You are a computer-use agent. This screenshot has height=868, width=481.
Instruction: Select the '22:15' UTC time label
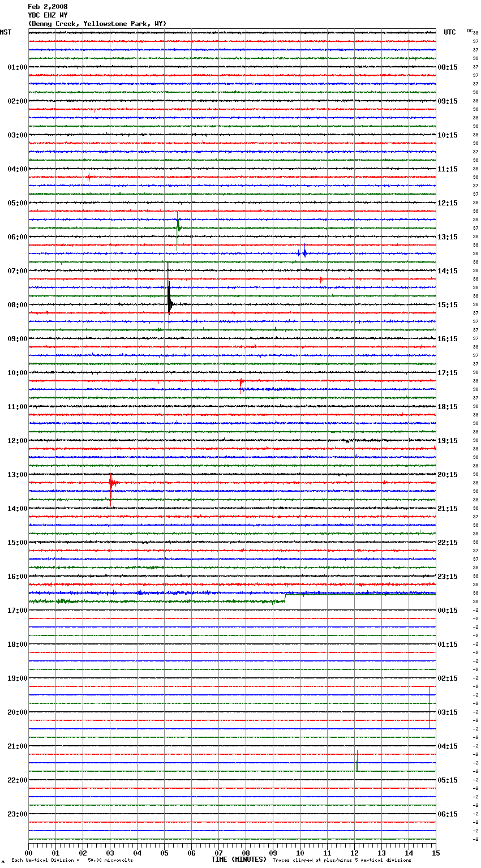tap(448, 543)
